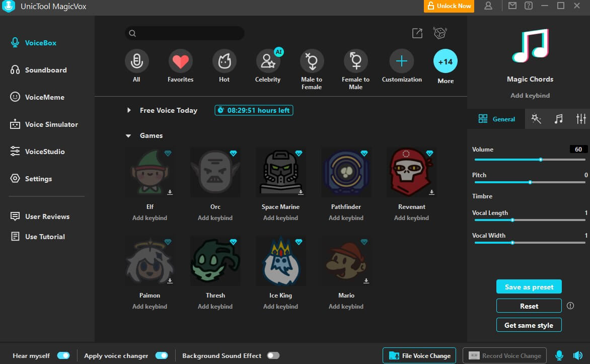
Task: Click the export/share icon near search
Action: point(417,33)
